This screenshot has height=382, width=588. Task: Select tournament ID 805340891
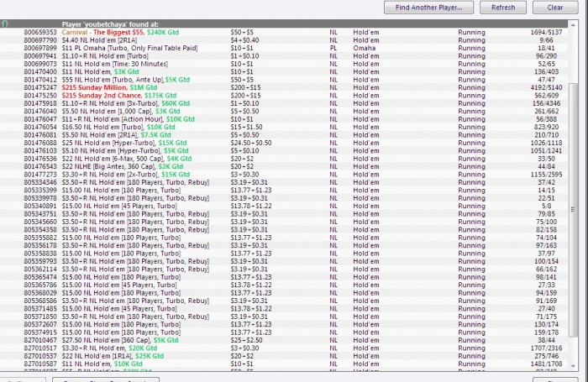click(x=284, y=206)
